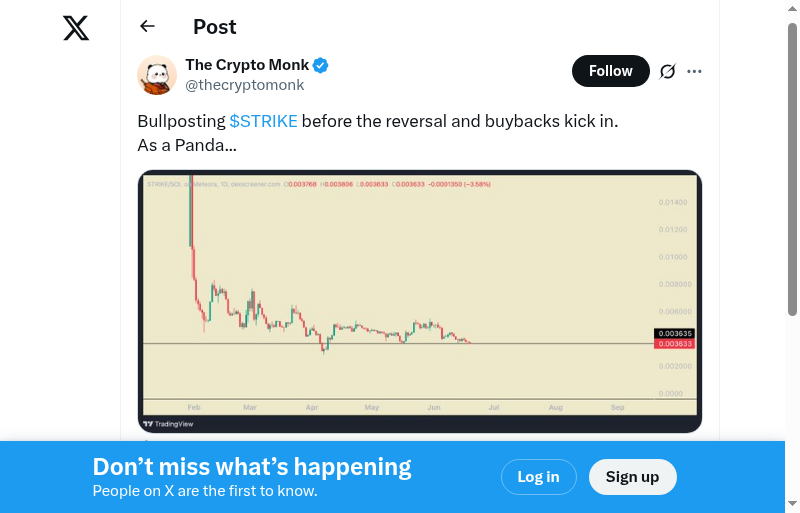This screenshot has height=513, width=800.
Task: Follow The Crypto Monk
Action: [610, 71]
